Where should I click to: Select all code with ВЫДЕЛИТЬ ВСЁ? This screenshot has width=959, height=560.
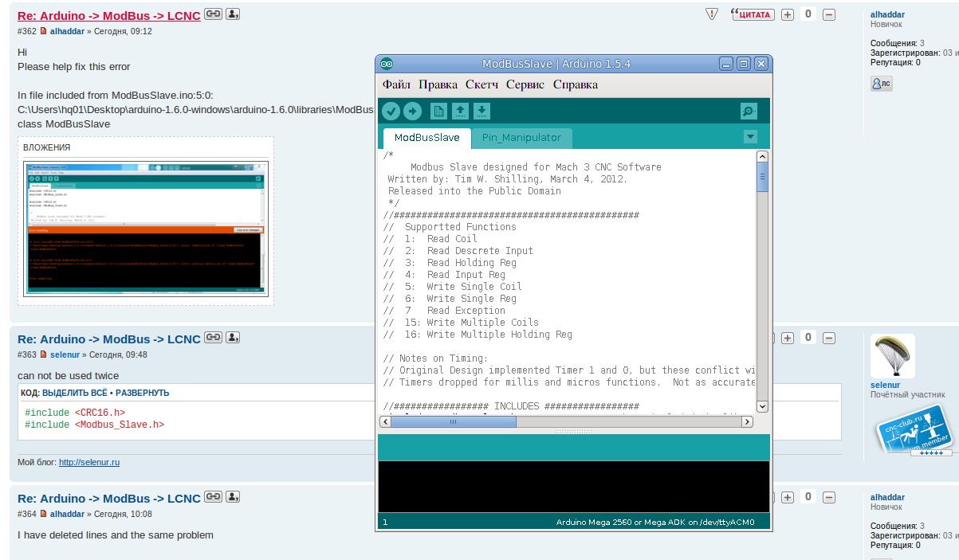pyautogui.click(x=74, y=393)
